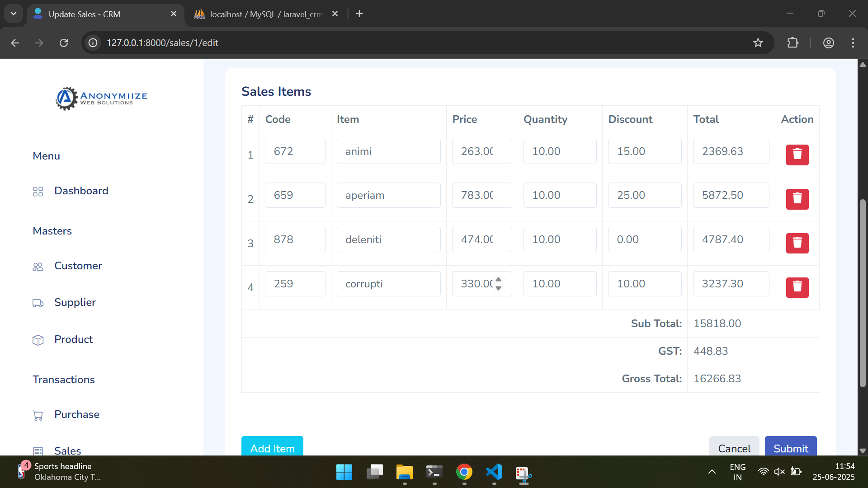Edit the item name field corrupti
The height and width of the screenshot is (488, 868).
[x=388, y=284]
